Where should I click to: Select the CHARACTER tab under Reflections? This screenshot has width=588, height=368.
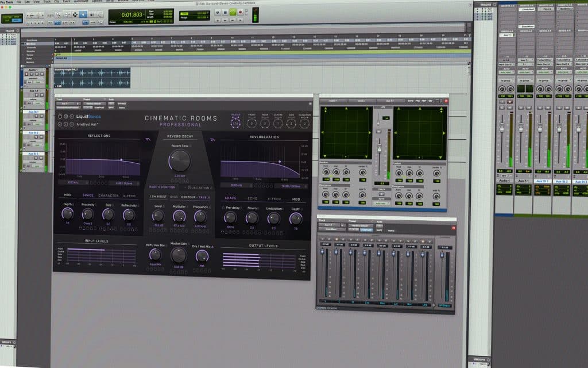tap(109, 195)
